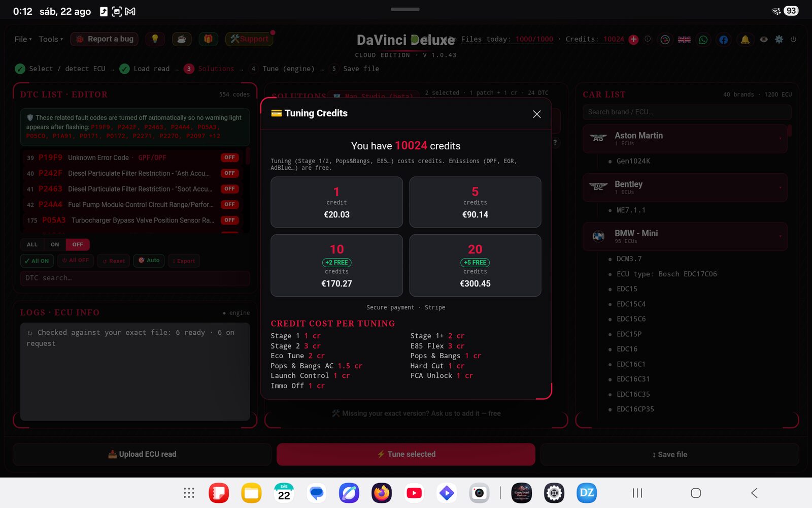812x508 pixels.
Task: Focus the Search brand / ECU field
Action: [x=687, y=112]
